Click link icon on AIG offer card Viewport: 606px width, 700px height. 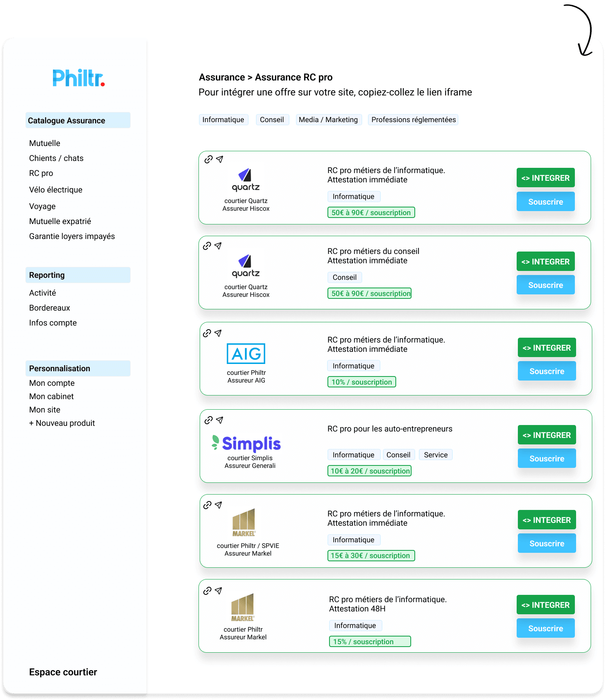[x=207, y=333]
